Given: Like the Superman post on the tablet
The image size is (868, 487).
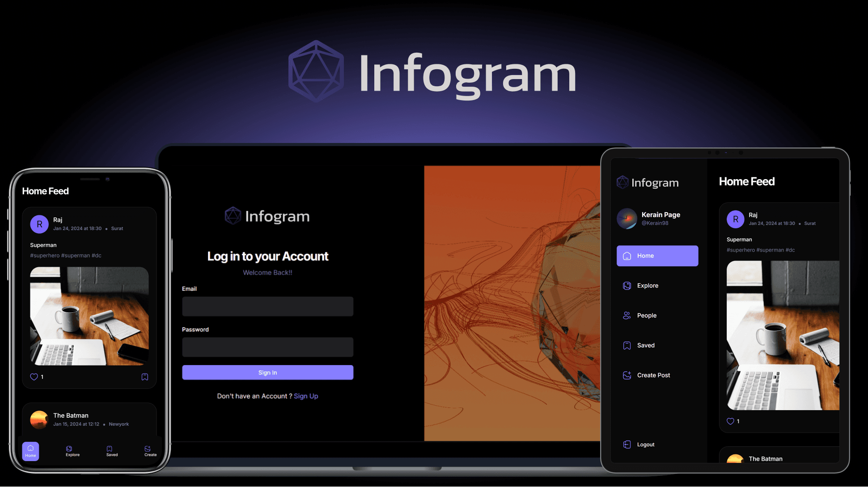Looking at the screenshot, I should 729,421.
